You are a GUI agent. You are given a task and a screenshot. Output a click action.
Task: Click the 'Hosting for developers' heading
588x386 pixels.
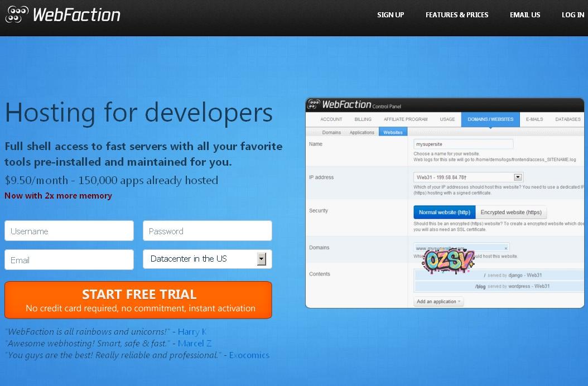[x=139, y=113]
